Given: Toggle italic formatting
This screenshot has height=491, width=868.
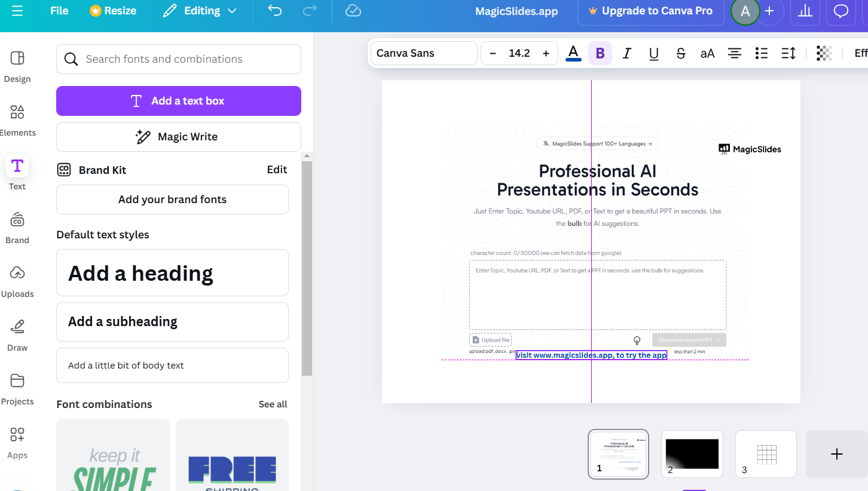Looking at the screenshot, I should [627, 53].
